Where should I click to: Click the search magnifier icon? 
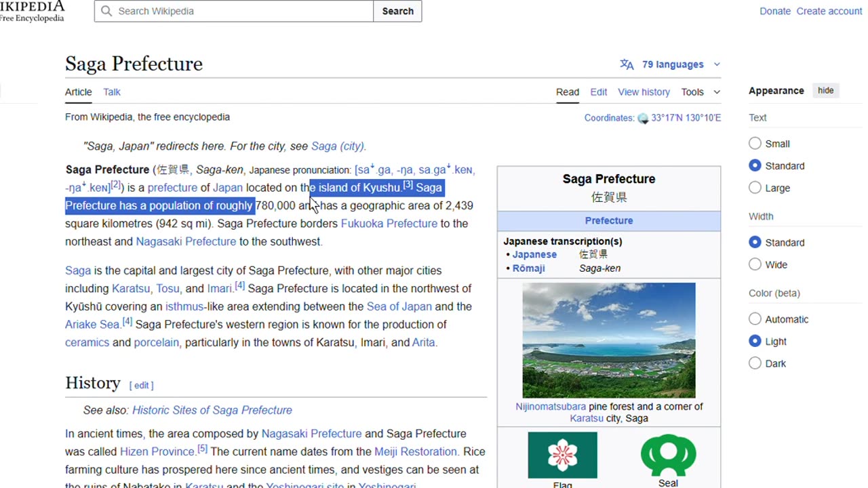coord(106,11)
